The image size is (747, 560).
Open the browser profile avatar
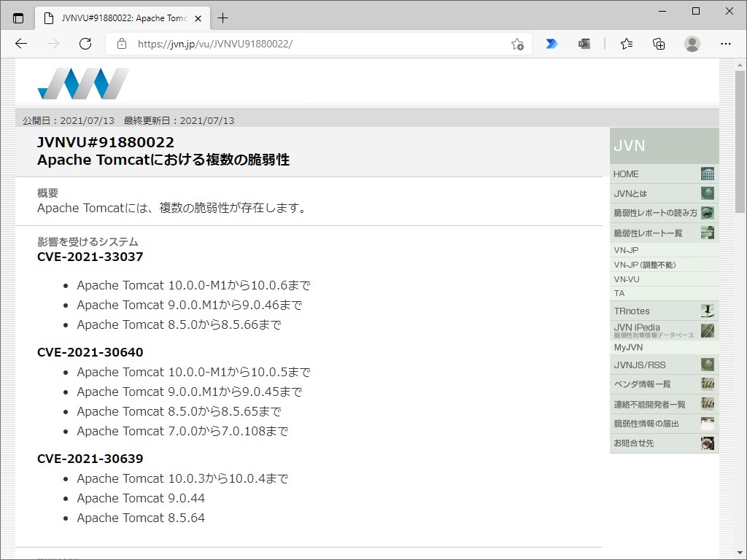click(692, 44)
